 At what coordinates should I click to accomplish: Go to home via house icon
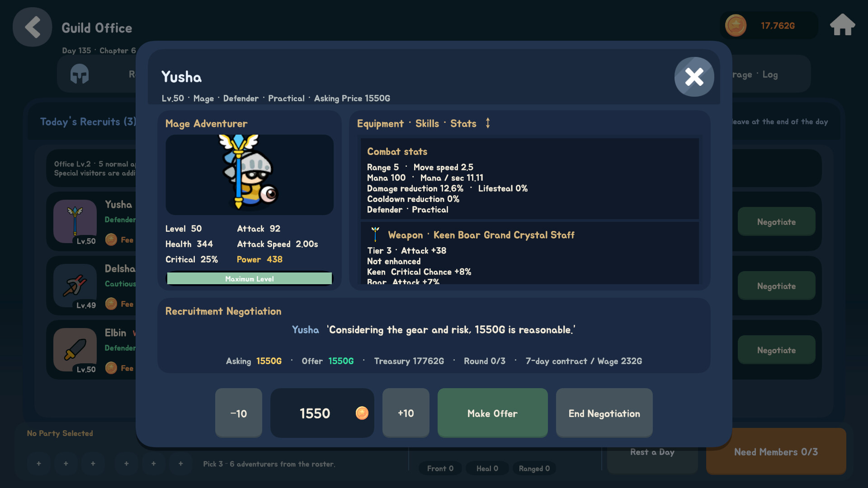coord(842,25)
